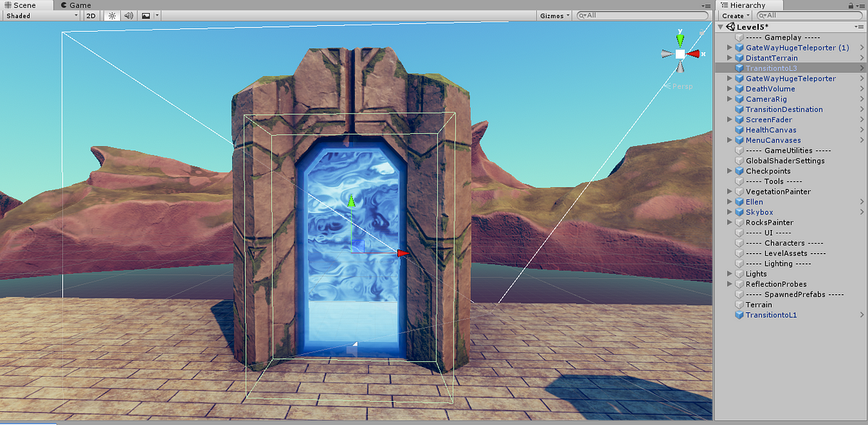The image size is (868, 425).
Task: Expand the Checkpoints object
Action: 729,171
